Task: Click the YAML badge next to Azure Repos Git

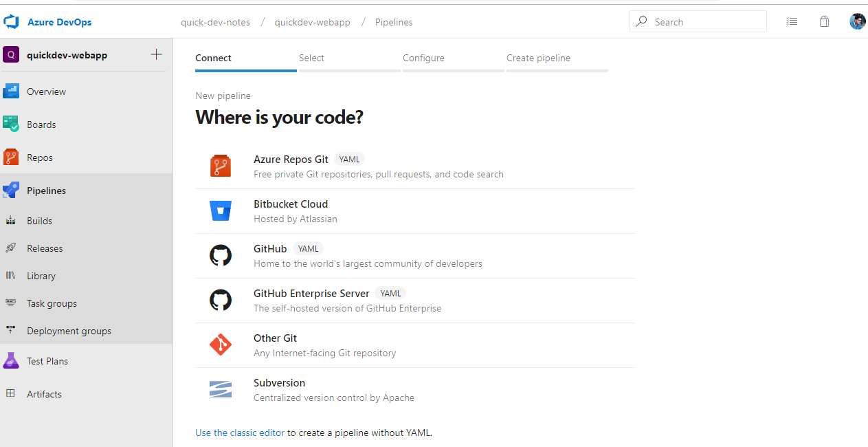Action: click(x=349, y=160)
